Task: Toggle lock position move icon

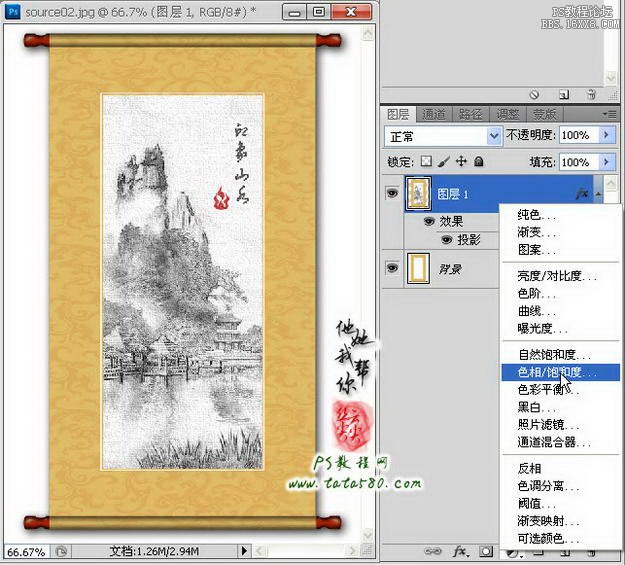Action: [x=461, y=161]
